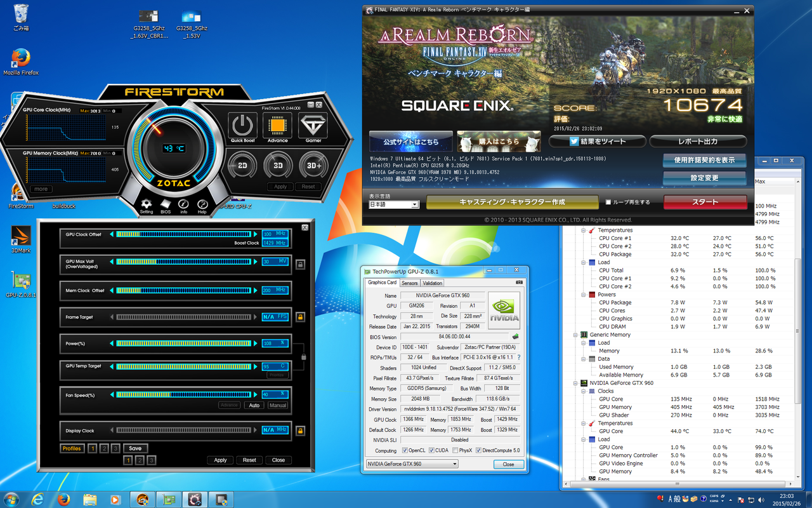Click the レポート出力 button

[x=698, y=142]
